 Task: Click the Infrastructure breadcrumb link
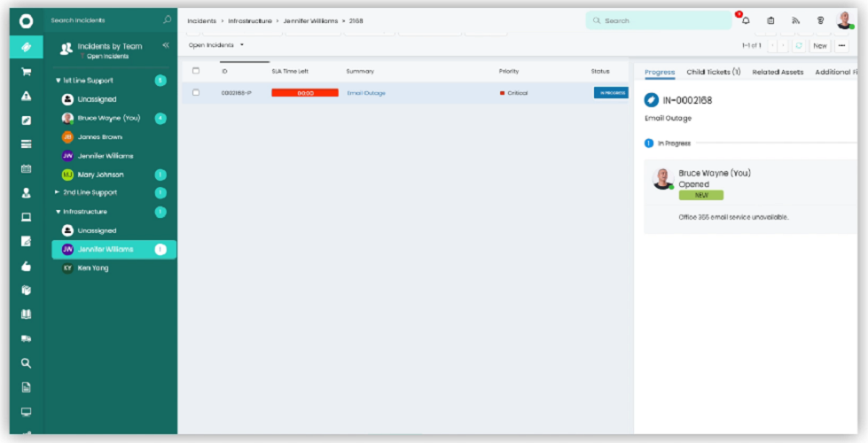point(250,21)
